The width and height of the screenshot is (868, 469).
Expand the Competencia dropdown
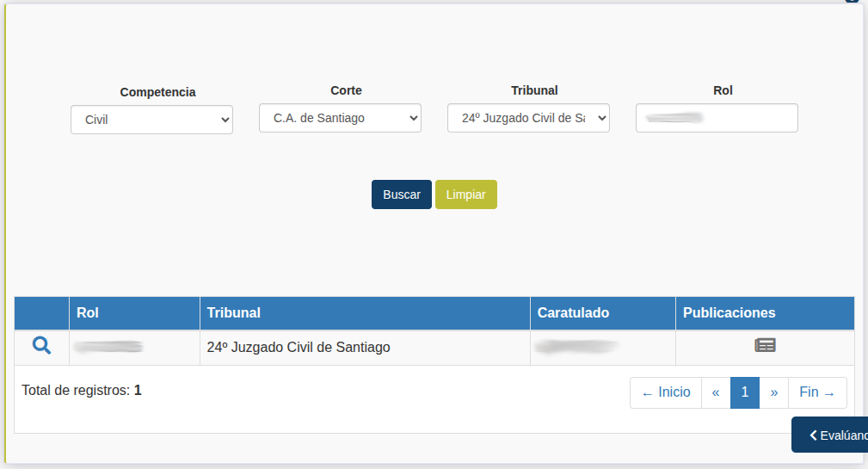[x=151, y=120]
